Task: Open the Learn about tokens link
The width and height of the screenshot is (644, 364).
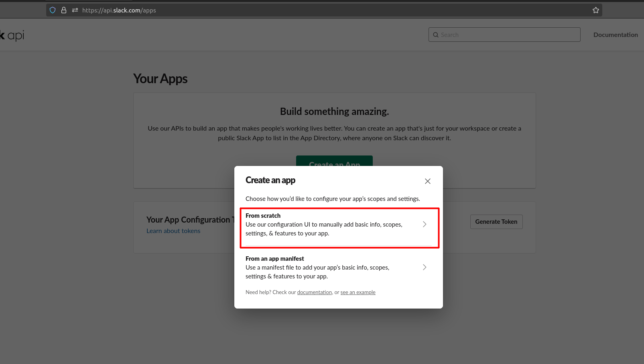Action: click(173, 231)
